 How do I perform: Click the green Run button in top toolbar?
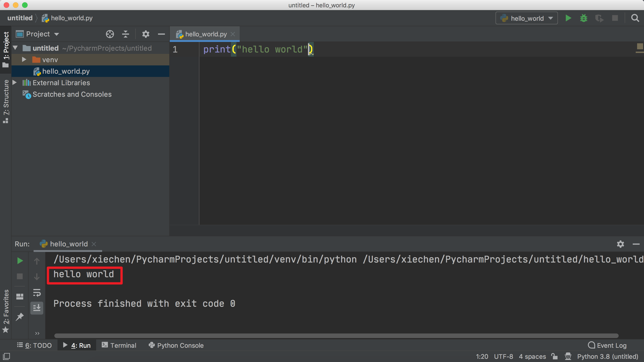(x=568, y=18)
